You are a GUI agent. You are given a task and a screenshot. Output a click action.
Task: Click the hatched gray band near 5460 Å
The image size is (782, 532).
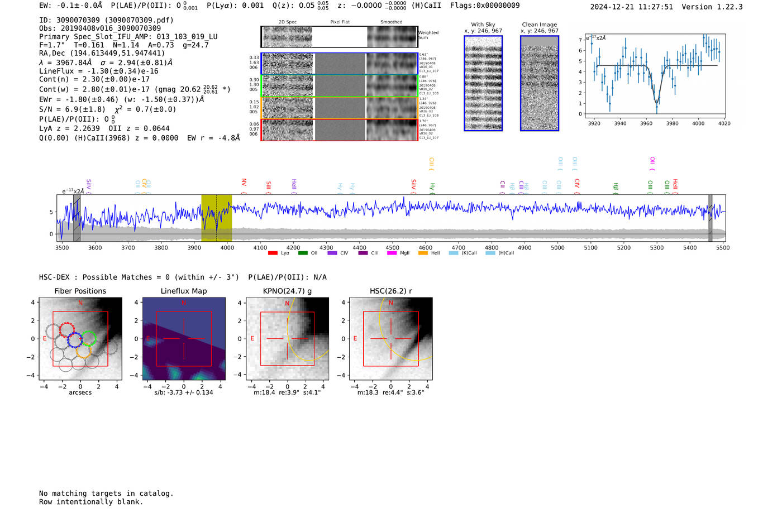click(711, 218)
